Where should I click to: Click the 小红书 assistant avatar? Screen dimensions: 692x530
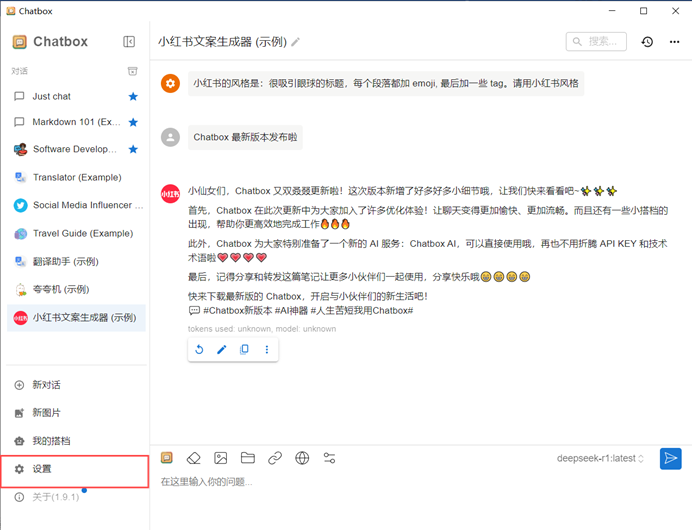[x=170, y=193]
